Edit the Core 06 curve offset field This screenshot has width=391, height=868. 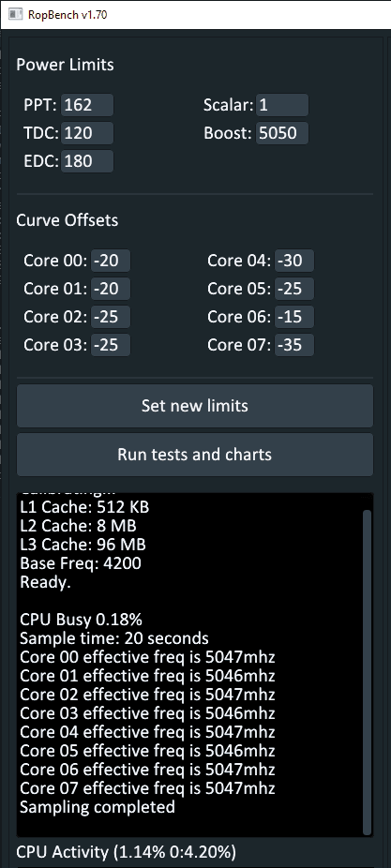(x=294, y=317)
